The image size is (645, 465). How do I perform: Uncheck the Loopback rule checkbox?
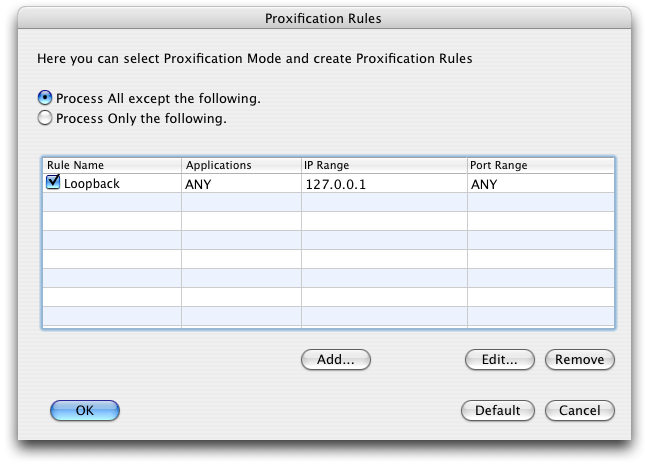coord(53,183)
